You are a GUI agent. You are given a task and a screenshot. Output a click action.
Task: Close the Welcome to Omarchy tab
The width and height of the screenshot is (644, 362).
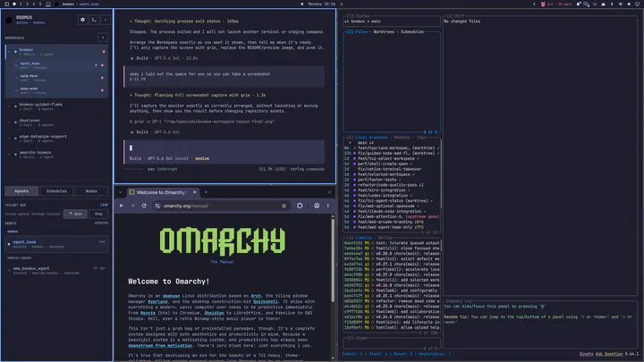point(195,192)
